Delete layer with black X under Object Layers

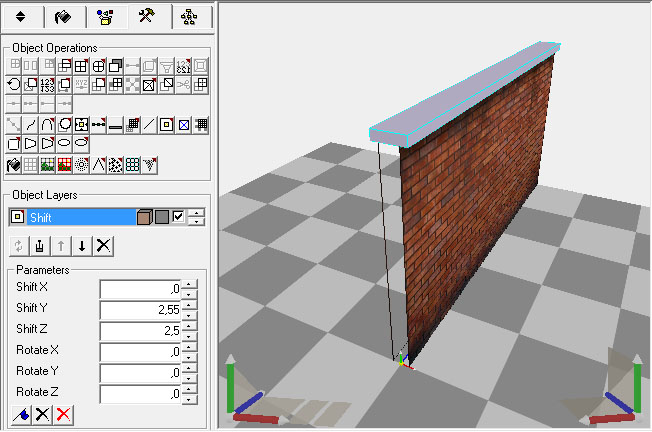click(x=102, y=245)
